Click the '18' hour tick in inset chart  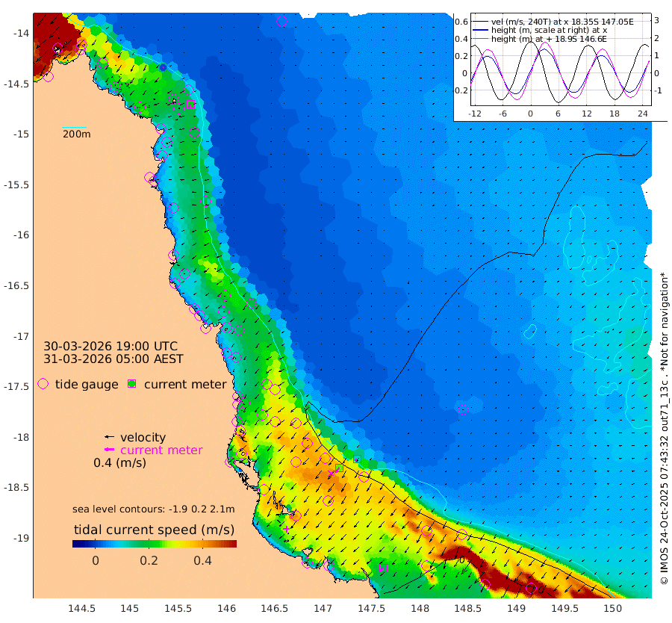tap(615, 114)
